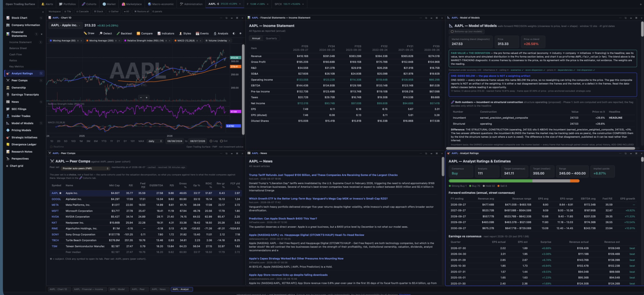Open the Indicators menu on chart
This screenshot has width=644, height=295.
(166, 33)
